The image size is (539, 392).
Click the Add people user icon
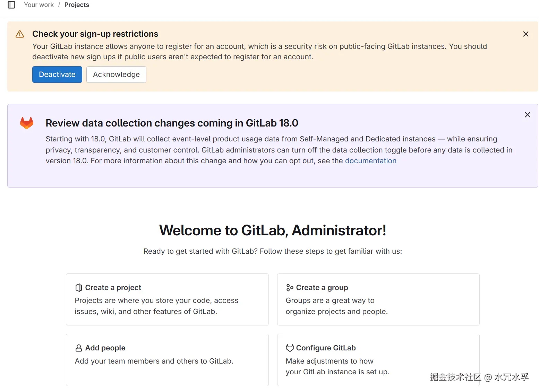79,348
